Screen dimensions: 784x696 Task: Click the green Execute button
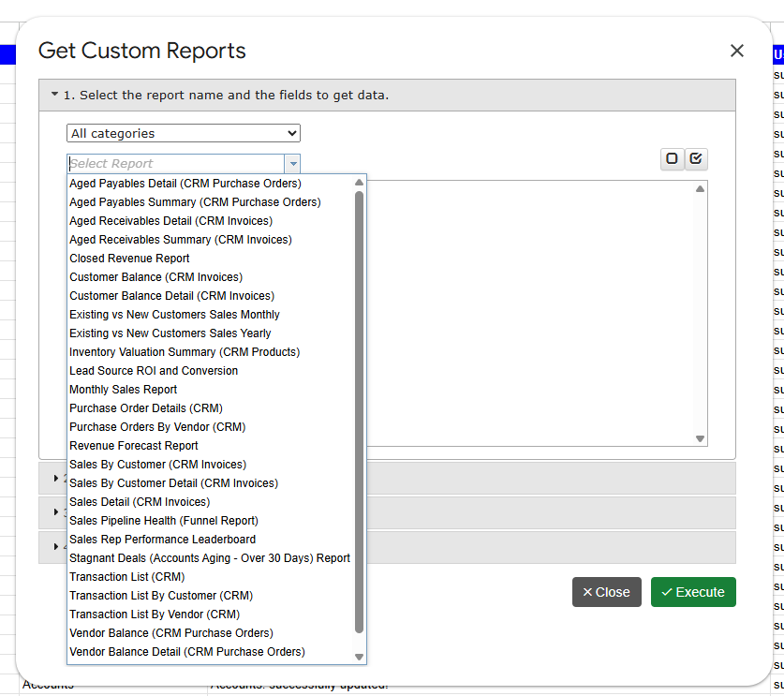pyautogui.click(x=693, y=592)
